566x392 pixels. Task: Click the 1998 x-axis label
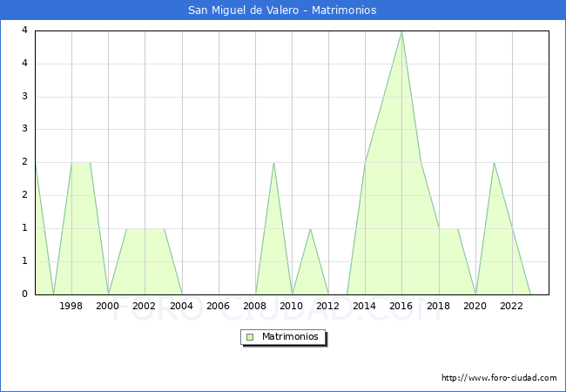click(71, 306)
